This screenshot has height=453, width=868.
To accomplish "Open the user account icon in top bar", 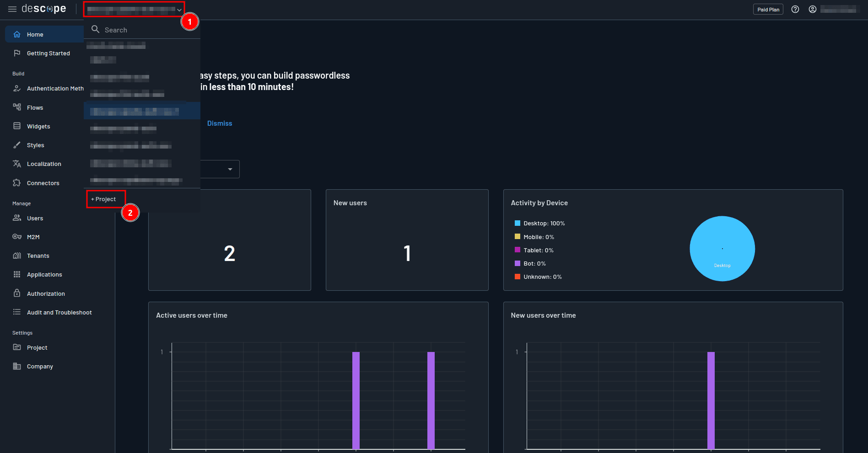I will click(813, 9).
